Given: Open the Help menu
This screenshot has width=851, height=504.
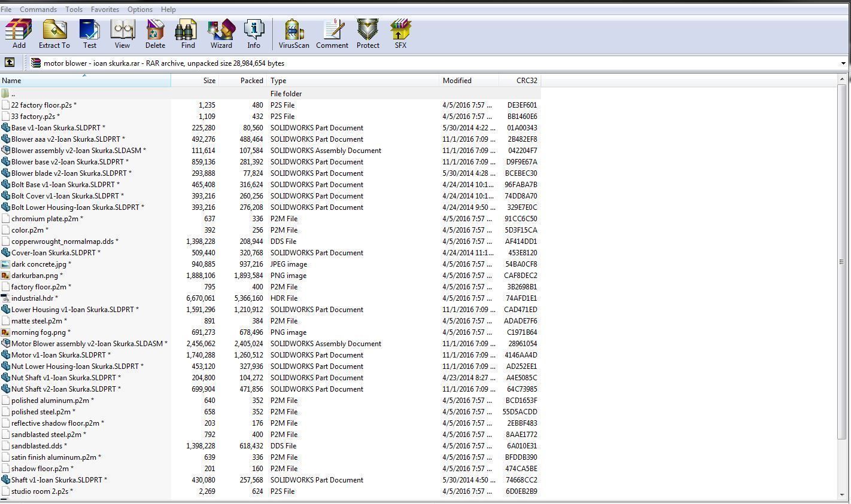Looking at the screenshot, I should tap(168, 10).
